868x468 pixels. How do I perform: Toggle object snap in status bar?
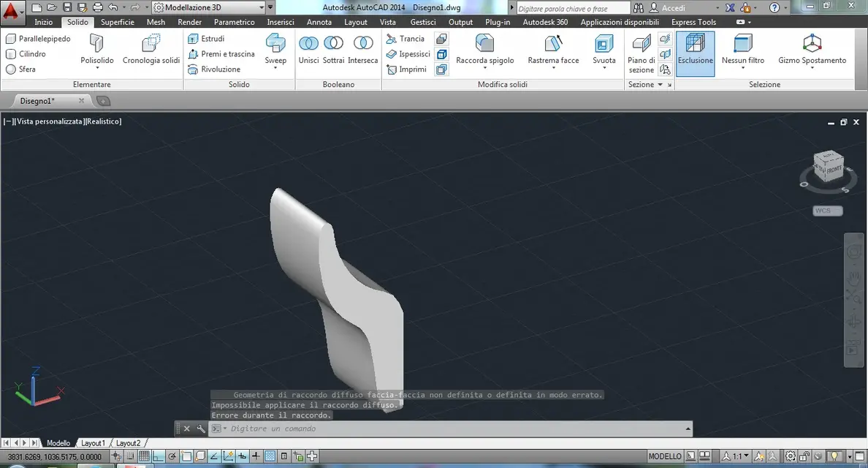[x=186, y=456]
